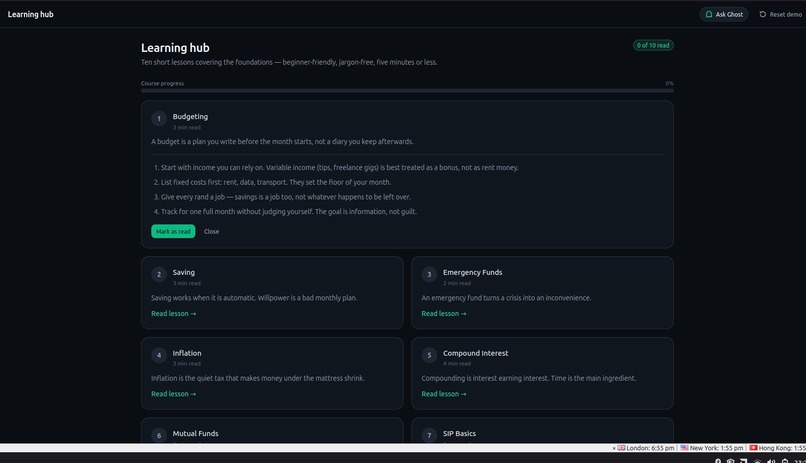Click the main 'Learning hub' page heading

[x=175, y=48]
